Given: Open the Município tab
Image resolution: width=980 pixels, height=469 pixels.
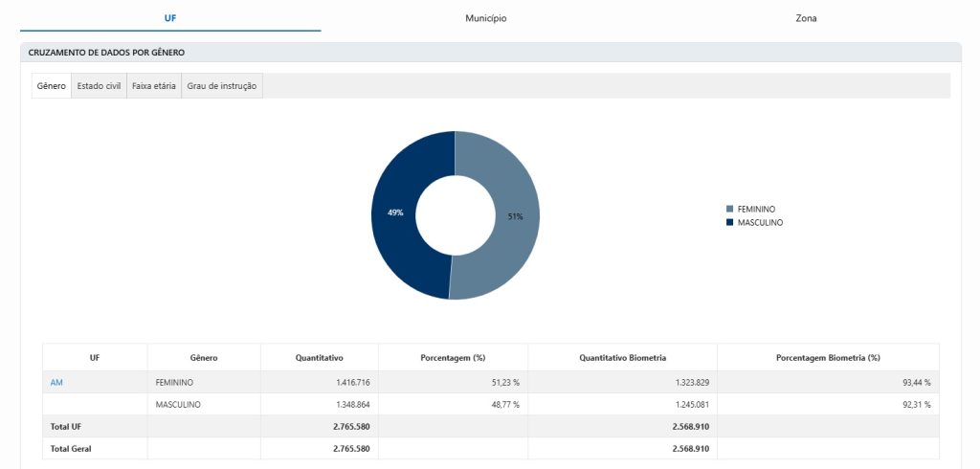Looking at the screenshot, I should click(485, 18).
